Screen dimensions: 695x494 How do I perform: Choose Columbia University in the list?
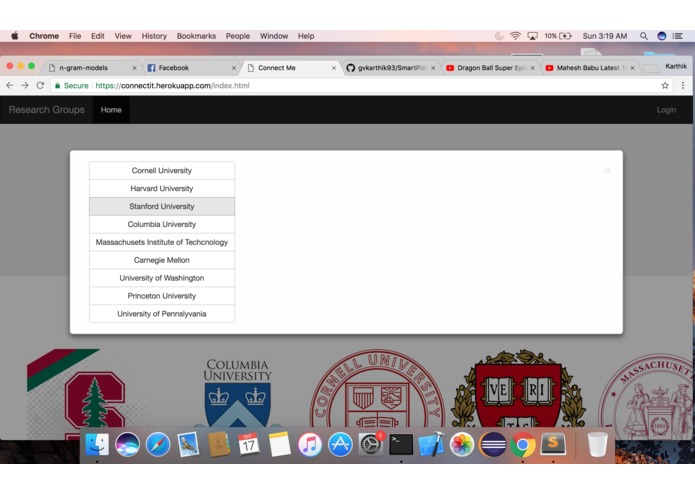(162, 225)
